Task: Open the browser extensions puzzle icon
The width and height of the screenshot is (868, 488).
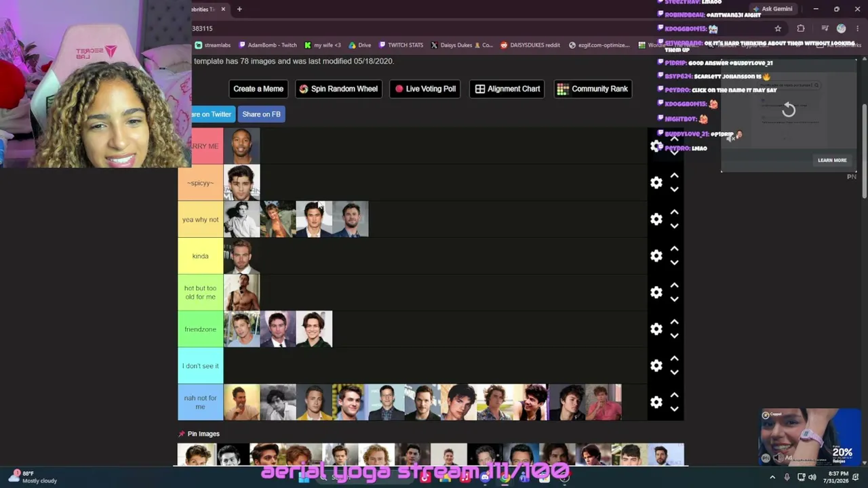Action: (801, 28)
